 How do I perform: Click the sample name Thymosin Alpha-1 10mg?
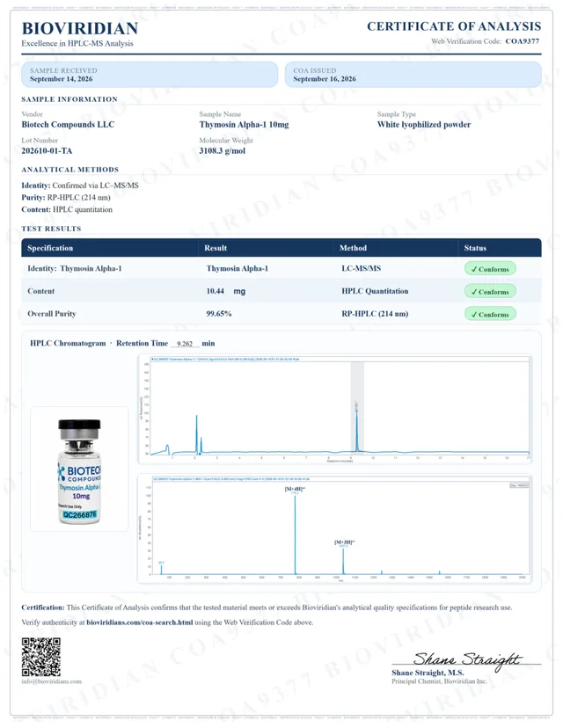tap(244, 125)
